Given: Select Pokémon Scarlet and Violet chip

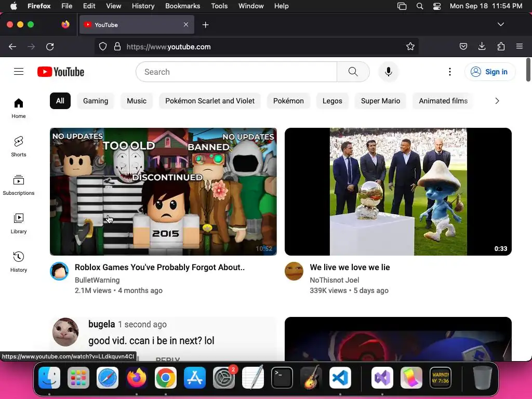Looking at the screenshot, I should pyautogui.click(x=210, y=101).
